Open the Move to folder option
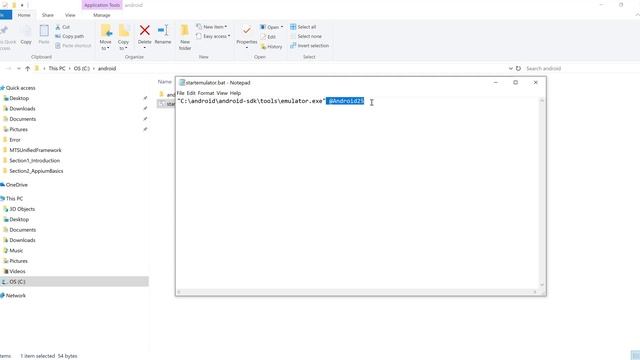640x360 pixels. click(106, 37)
